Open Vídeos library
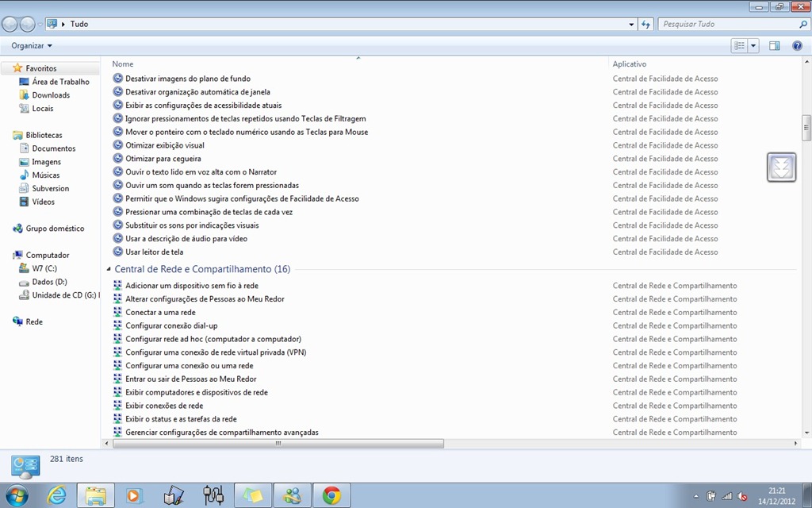The image size is (812, 508). [43, 202]
